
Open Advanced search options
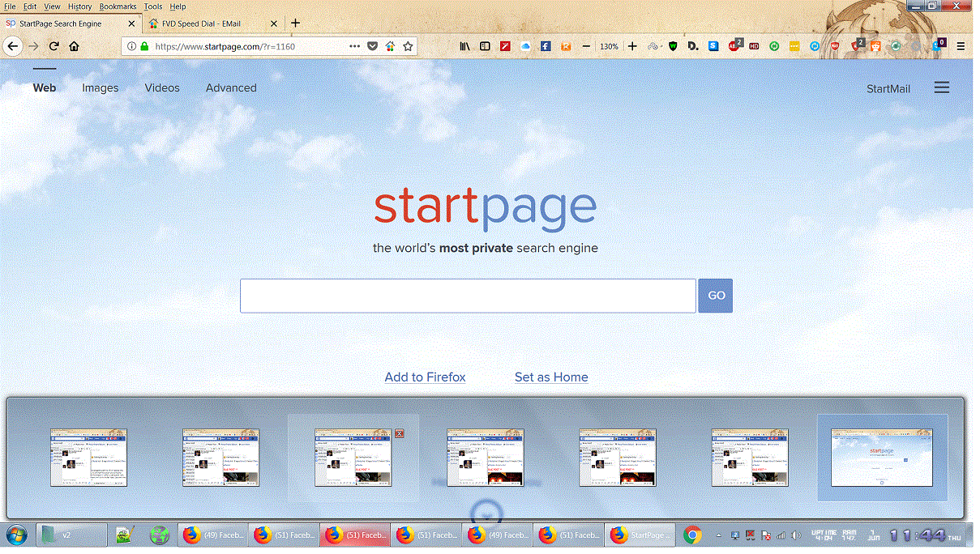231,87
